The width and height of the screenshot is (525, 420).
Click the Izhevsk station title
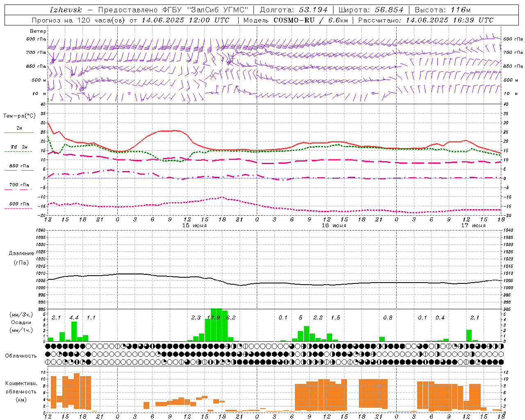coord(66,10)
